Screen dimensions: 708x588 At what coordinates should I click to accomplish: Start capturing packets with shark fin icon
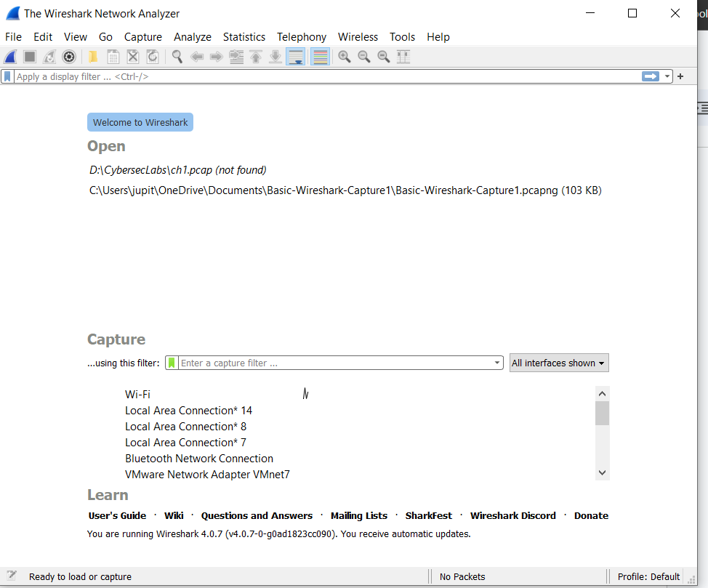(x=10, y=57)
